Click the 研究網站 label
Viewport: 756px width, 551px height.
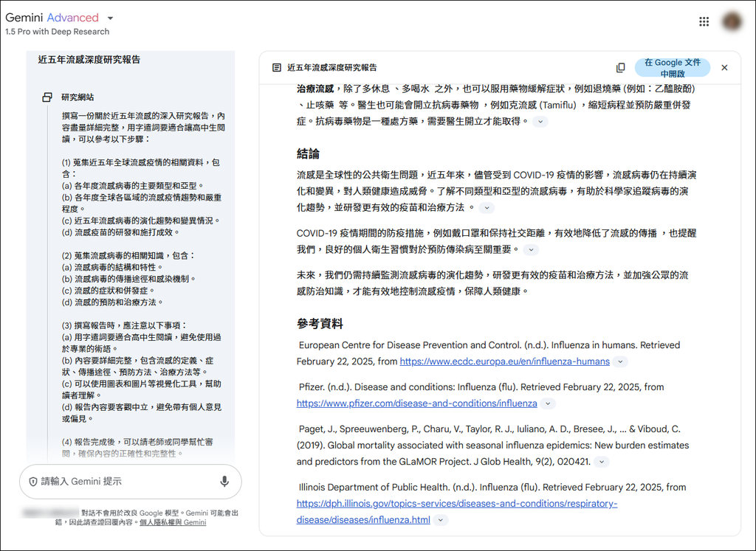pos(78,97)
